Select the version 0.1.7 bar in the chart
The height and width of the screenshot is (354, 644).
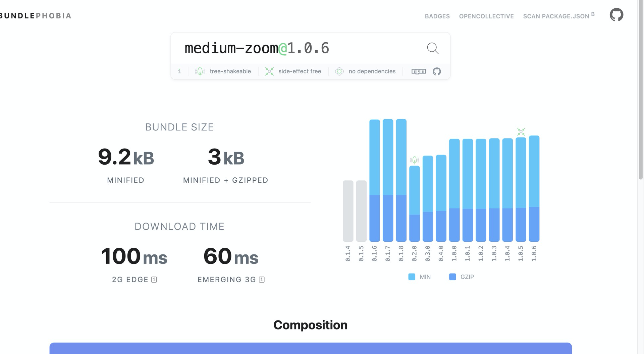[x=388, y=180]
